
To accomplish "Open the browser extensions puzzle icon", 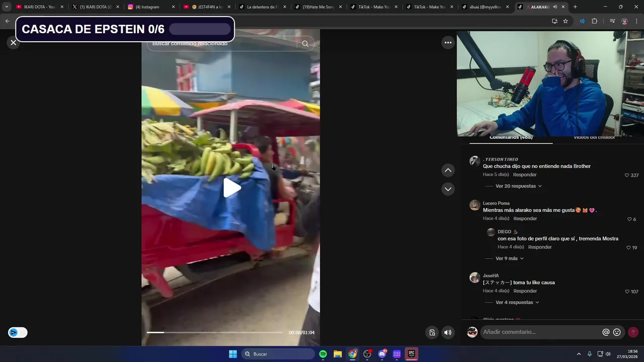I will coord(595,21).
